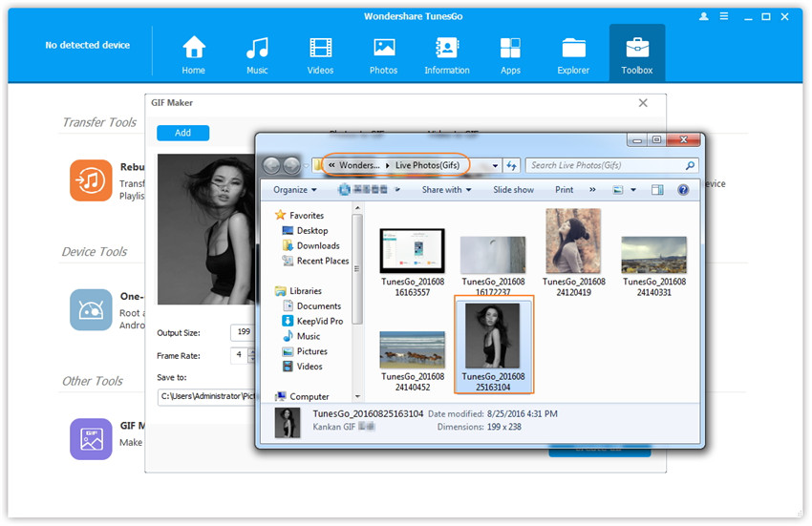Open the Music tab

[257, 54]
